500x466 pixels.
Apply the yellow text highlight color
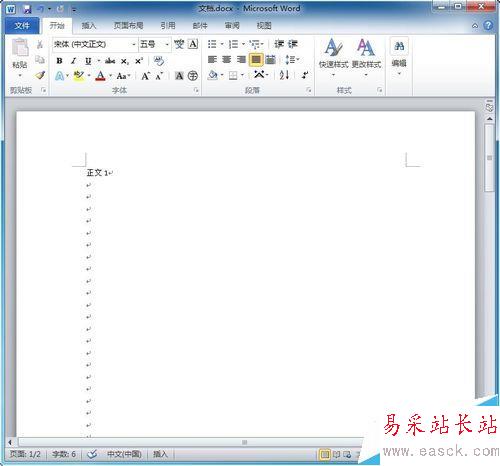pos(78,76)
